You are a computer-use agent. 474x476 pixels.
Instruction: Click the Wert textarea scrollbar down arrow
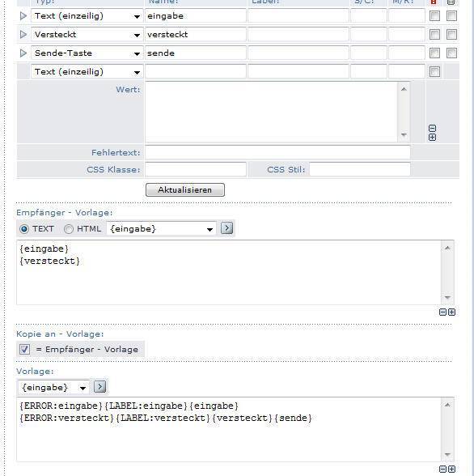pyautogui.click(x=404, y=134)
